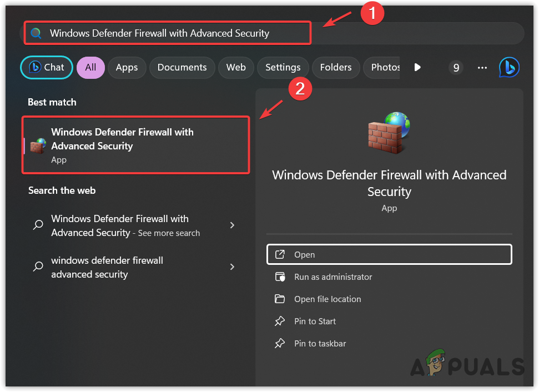Expand the lowercase web suggestion chevron

coord(232,267)
